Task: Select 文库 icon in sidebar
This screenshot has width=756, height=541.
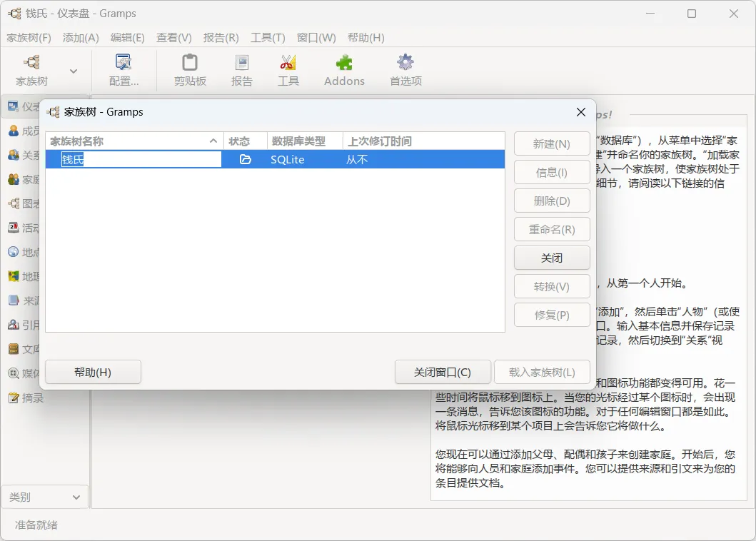Action: pyautogui.click(x=14, y=349)
